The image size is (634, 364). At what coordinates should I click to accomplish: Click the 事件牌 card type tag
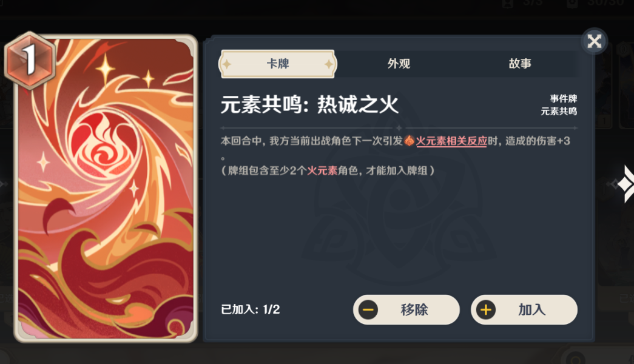pos(563,98)
